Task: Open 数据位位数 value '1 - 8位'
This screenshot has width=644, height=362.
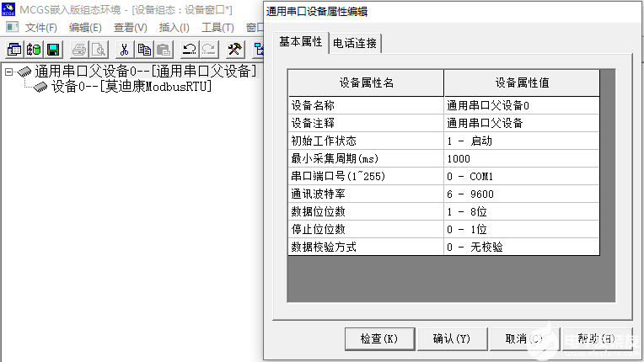Action: (x=522, y=211)
